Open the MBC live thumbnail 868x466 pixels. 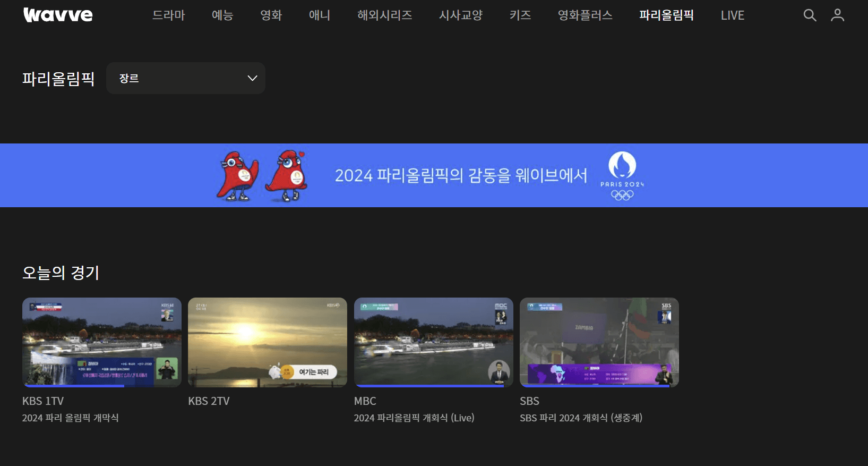434,342
